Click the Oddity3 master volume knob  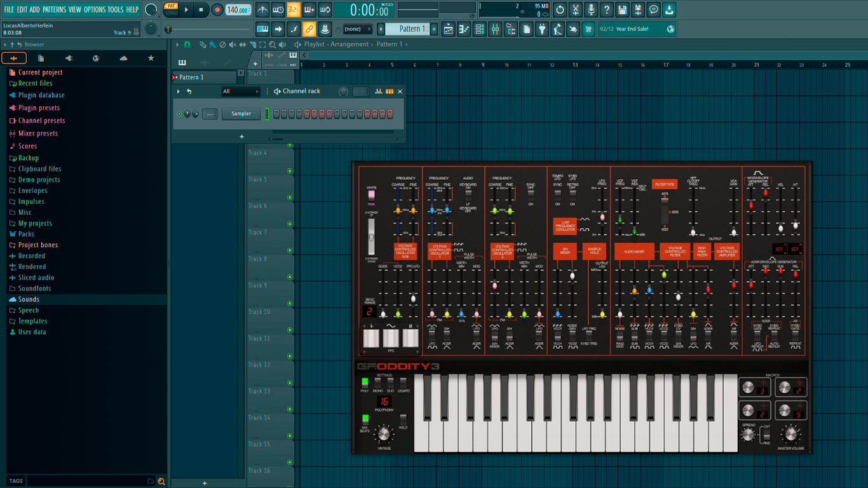click(790, 435)
